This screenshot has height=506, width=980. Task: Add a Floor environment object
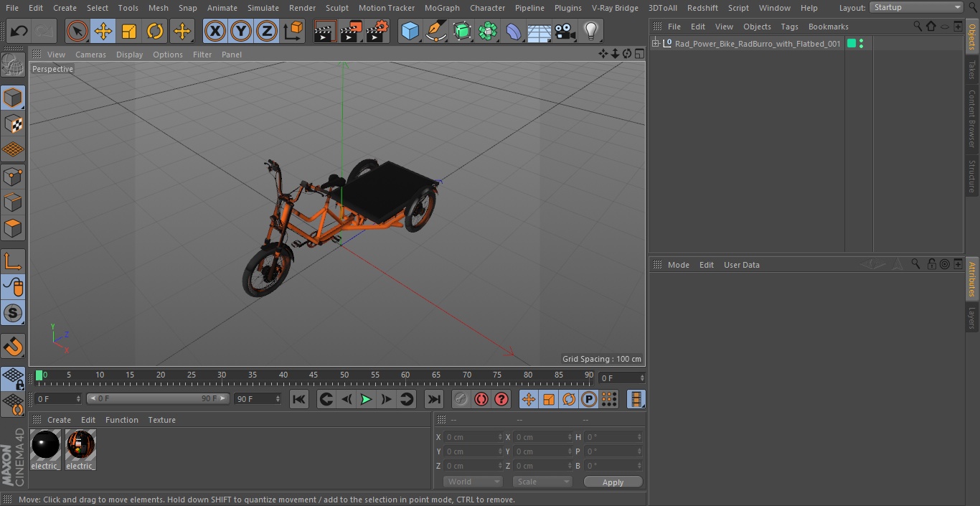(x=539, y=32)
